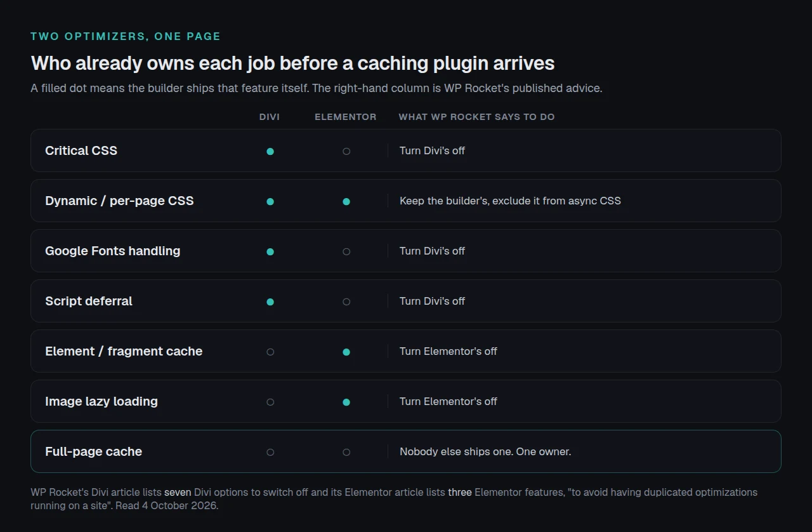Select the Divi dot in Dynamic / per-page CSS row

pyautogui.click(x=270, y=201)
